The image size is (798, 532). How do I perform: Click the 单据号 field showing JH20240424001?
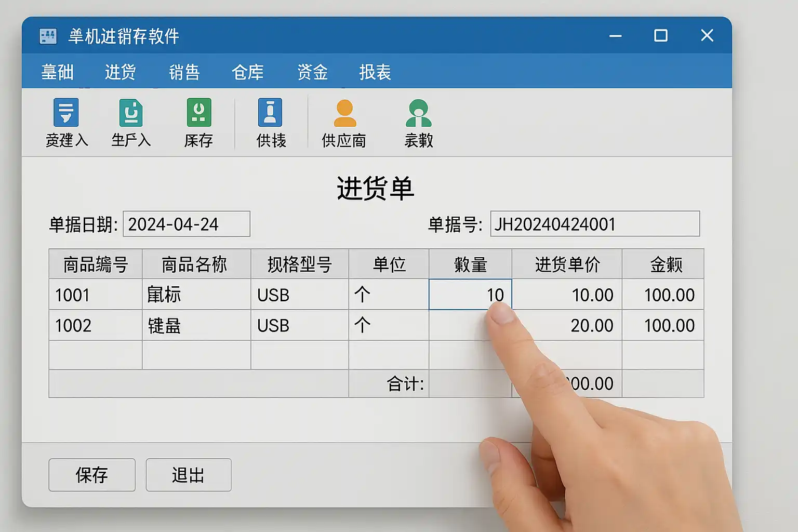pyautogui.click(x=595, y=224)
